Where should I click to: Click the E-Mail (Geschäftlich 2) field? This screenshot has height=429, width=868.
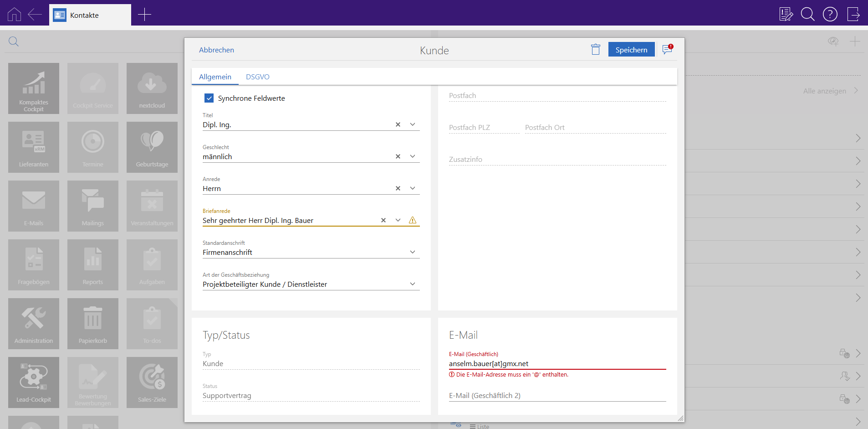[557, 395]
